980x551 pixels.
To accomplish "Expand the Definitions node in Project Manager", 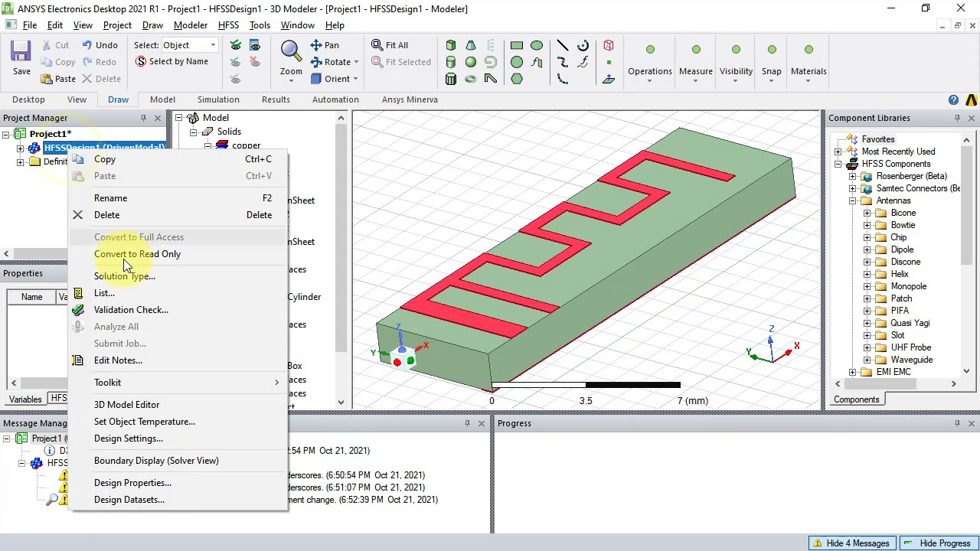I will [x=20, y=161].
